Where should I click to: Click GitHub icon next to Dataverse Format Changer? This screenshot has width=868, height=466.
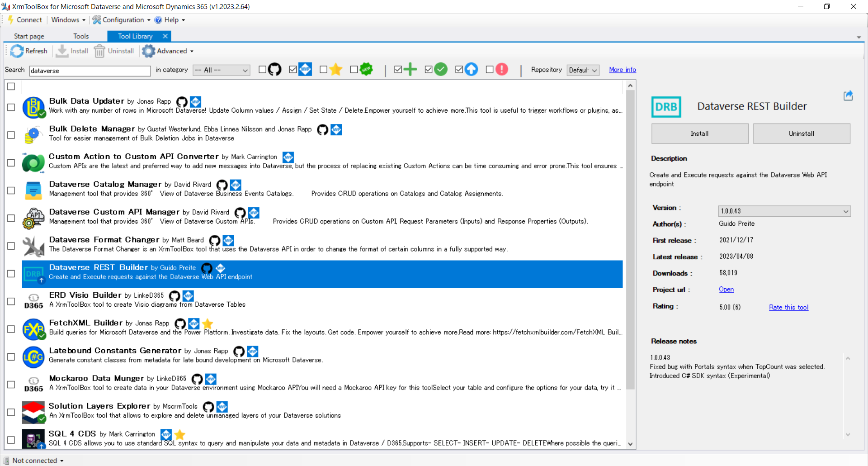215,240
